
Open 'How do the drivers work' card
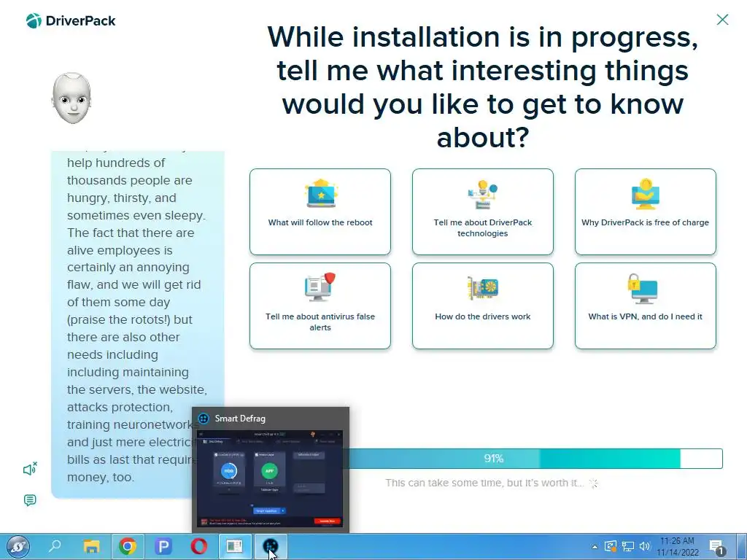(x=483, y=306)
